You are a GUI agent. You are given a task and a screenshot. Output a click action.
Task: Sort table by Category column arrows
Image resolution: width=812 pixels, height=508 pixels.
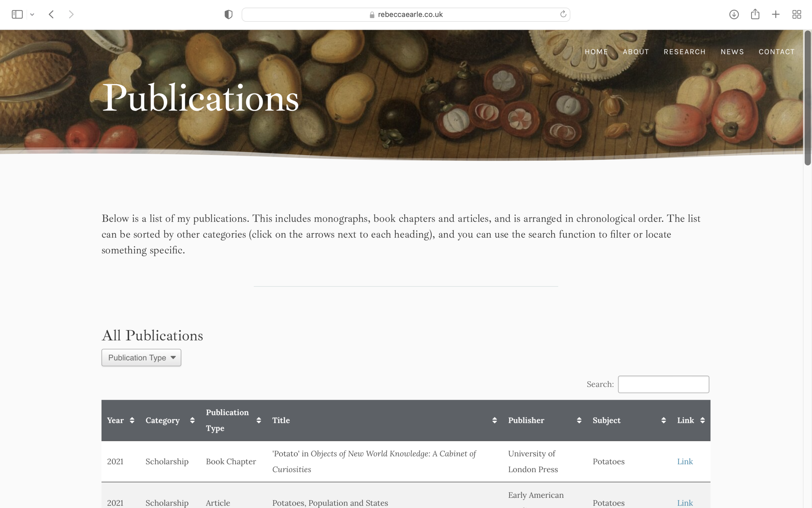[x=192, y=420]
